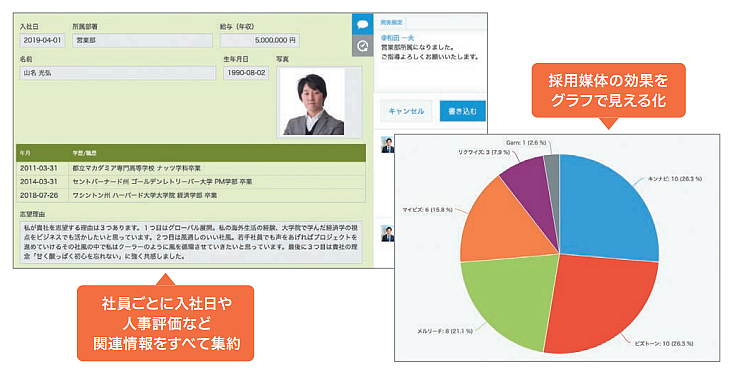This screenshot has height=376, width=732.
Task: Click the ゴールデンレトリーバー大学 PM学部 row text
Action: point(162,182)
